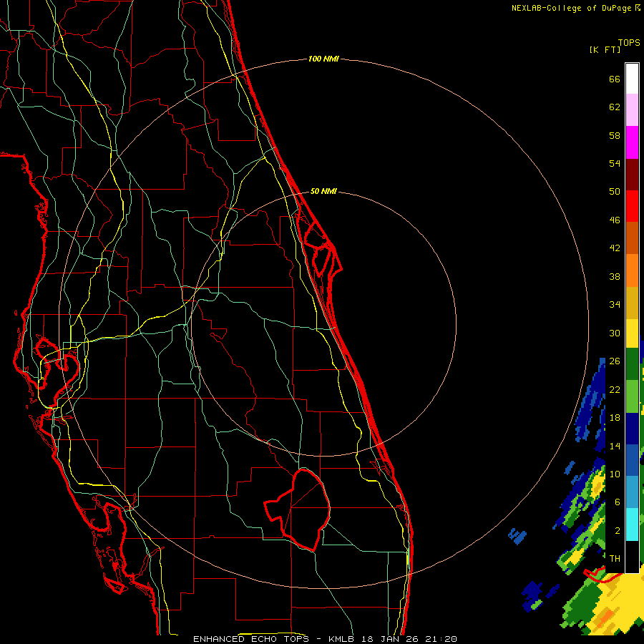Select the 34 legend value
This screenshot has height=644, width=644.
point(615,304)
